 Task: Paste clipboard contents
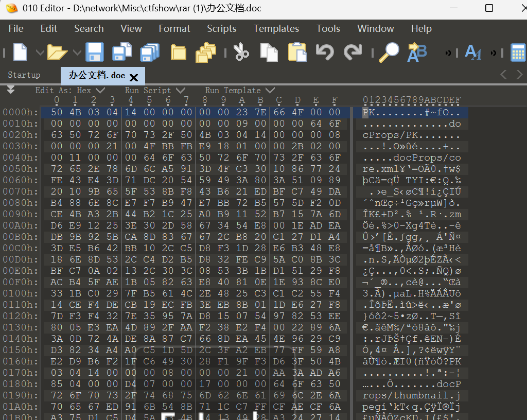coord(297,52)
